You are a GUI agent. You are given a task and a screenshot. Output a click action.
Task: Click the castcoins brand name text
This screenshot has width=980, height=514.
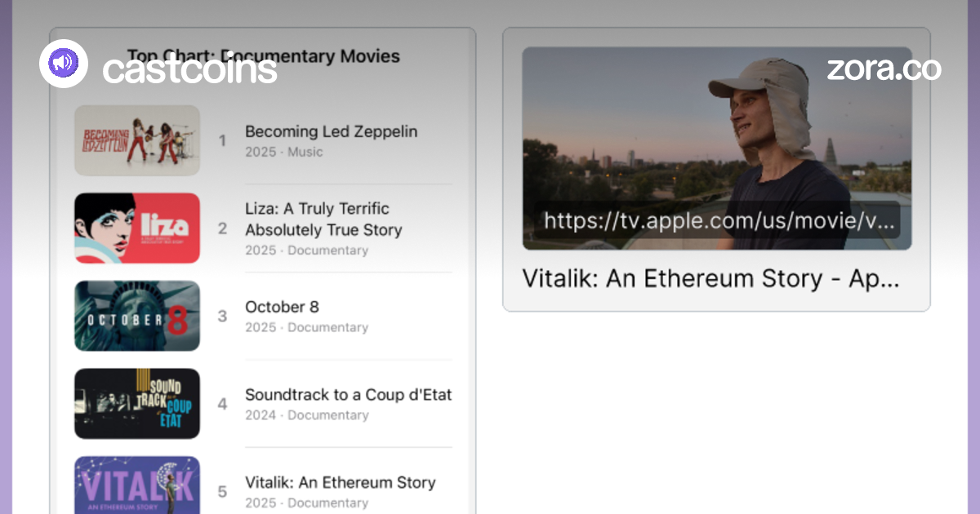(189, 69)
